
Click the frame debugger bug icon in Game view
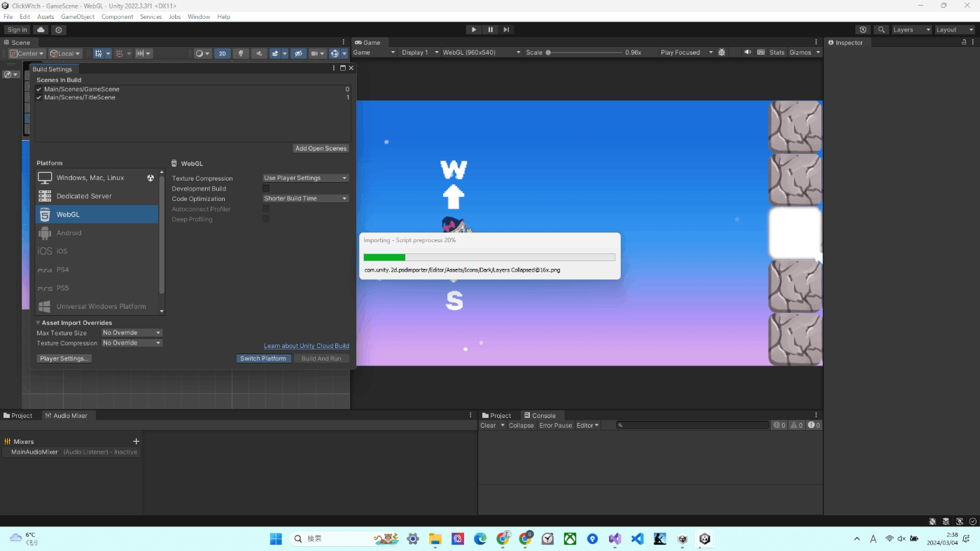[722, 53]
